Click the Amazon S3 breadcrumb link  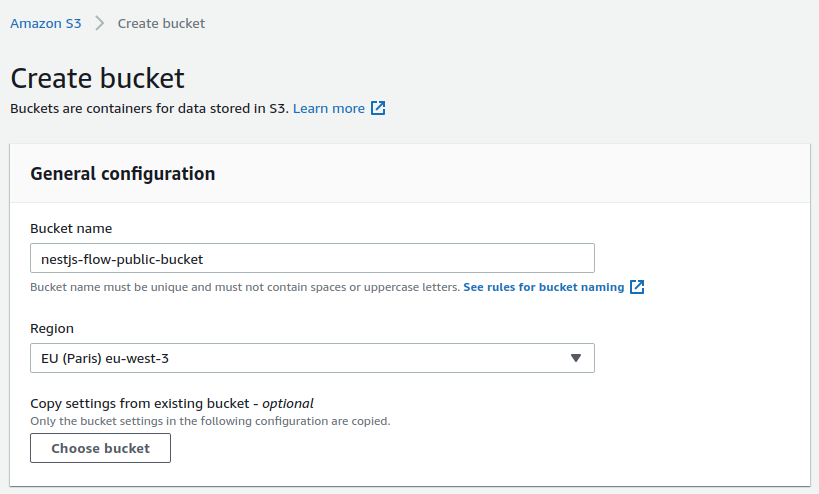pyautogui.click(x=46, y=23)
